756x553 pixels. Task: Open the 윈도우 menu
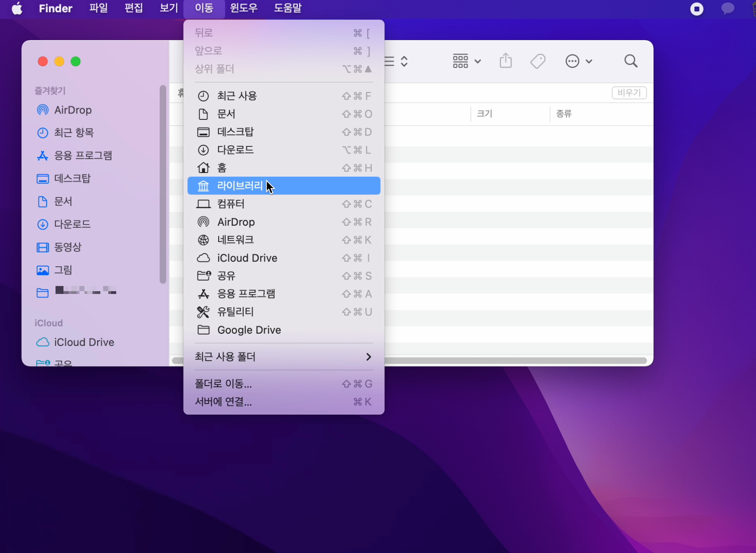(244, 8)
